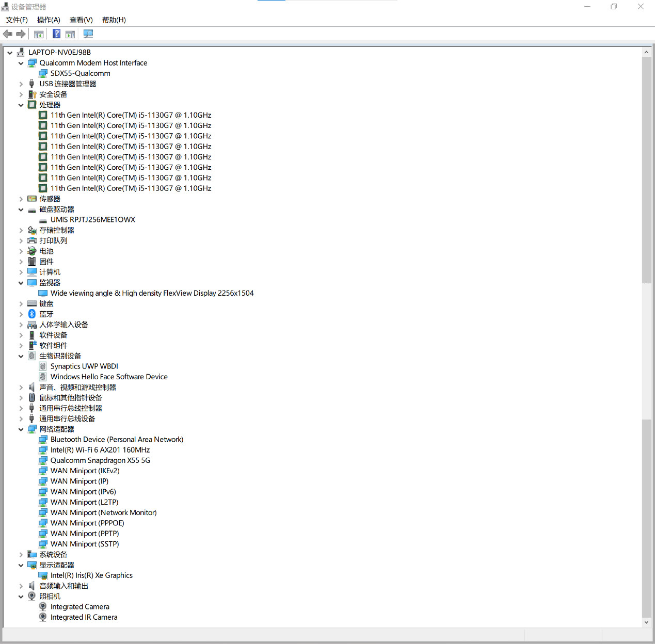
Task: Select the Integrated Camera device
Action: (x=80, y=607)
